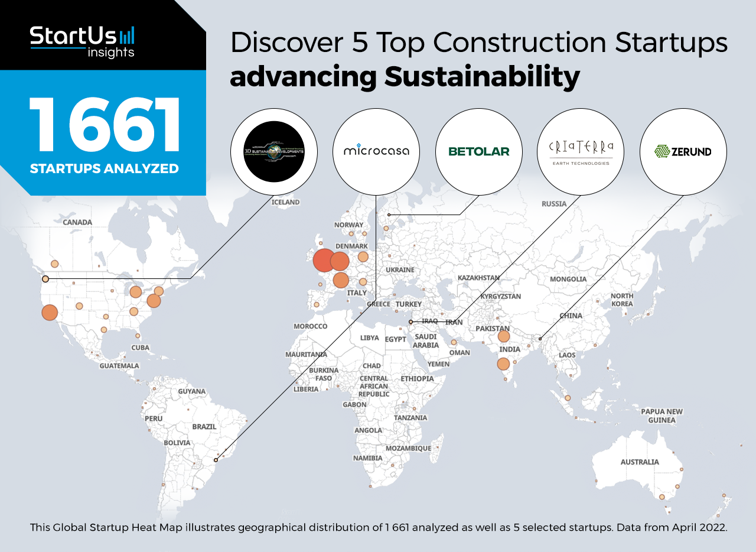Click the GABON country label
Viewport: 756px width, 552px height.
click(354, 405)
